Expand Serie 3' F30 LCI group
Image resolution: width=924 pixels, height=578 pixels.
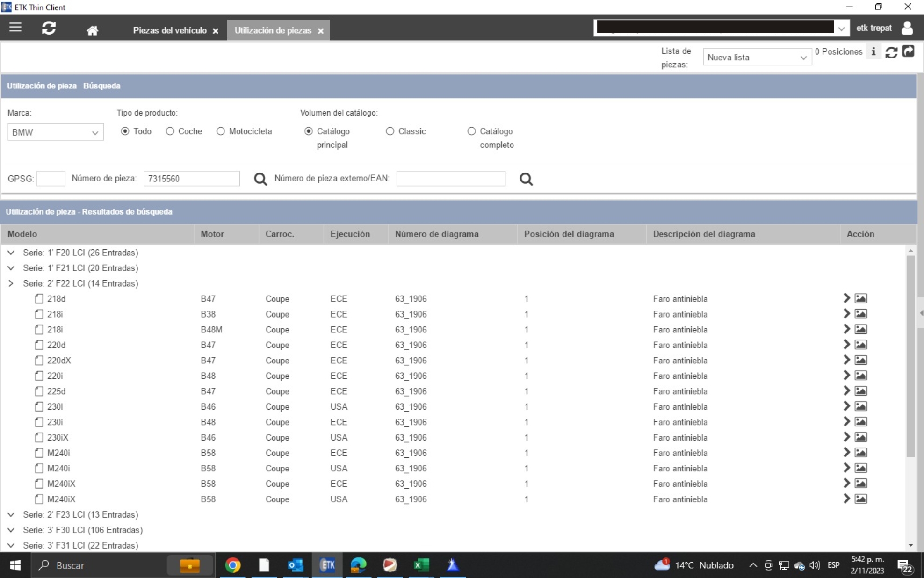click(x=11, y=530)
